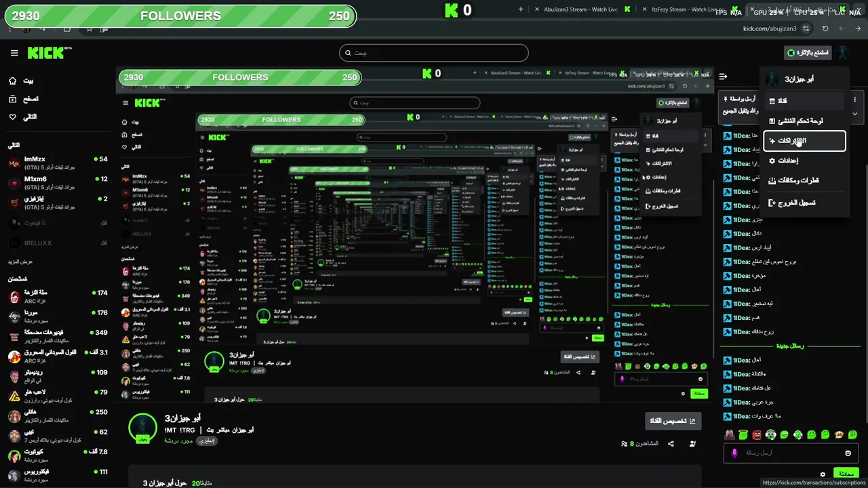The image size is (868, 488).
Task: Click the viewers count showing 8
Action: 639,444
